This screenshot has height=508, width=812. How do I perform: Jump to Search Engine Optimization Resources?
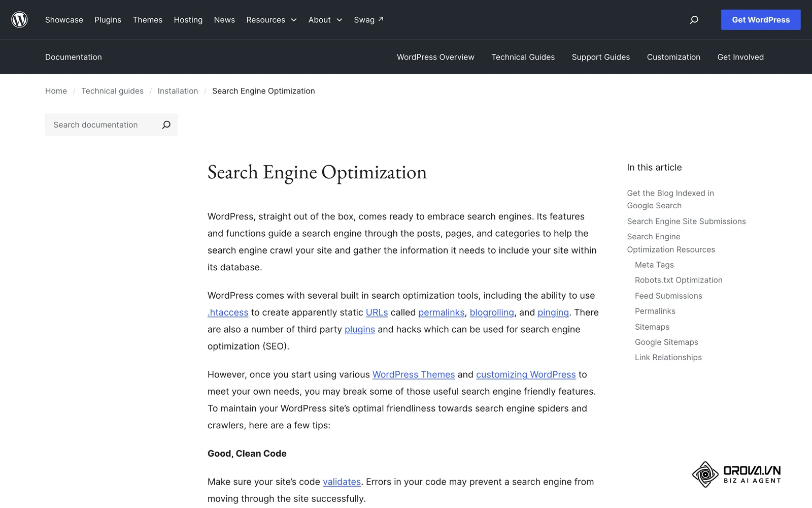671,243
